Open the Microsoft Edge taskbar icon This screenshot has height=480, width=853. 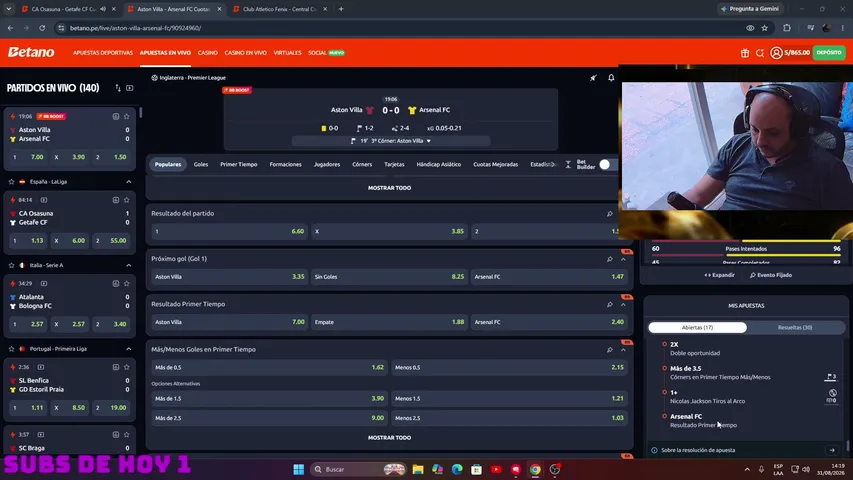(457, 469)
